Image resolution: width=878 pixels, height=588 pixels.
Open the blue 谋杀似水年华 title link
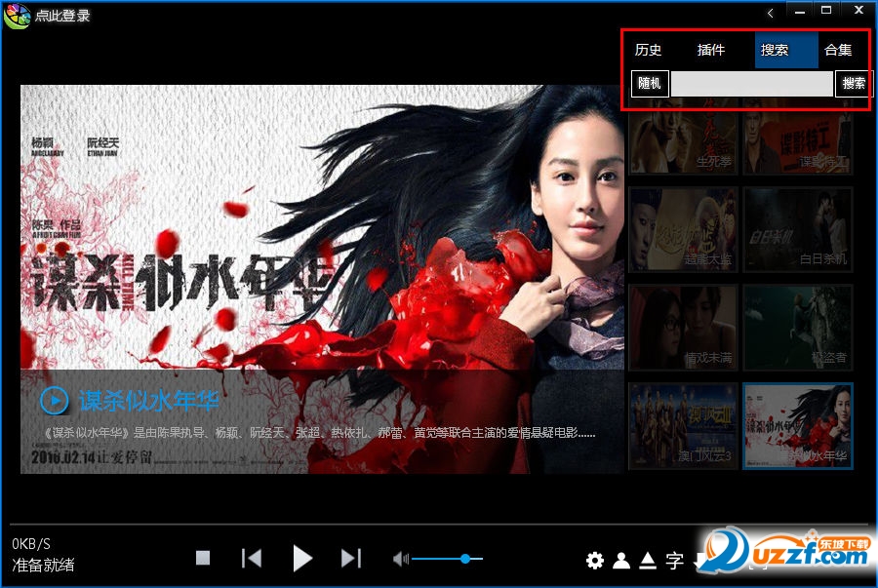[148, 401]
